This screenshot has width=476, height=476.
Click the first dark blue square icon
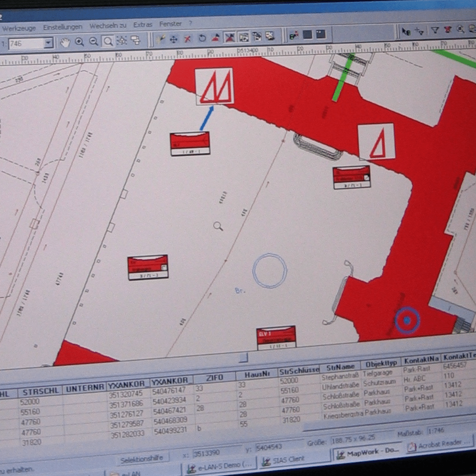[x=308, y=35]
